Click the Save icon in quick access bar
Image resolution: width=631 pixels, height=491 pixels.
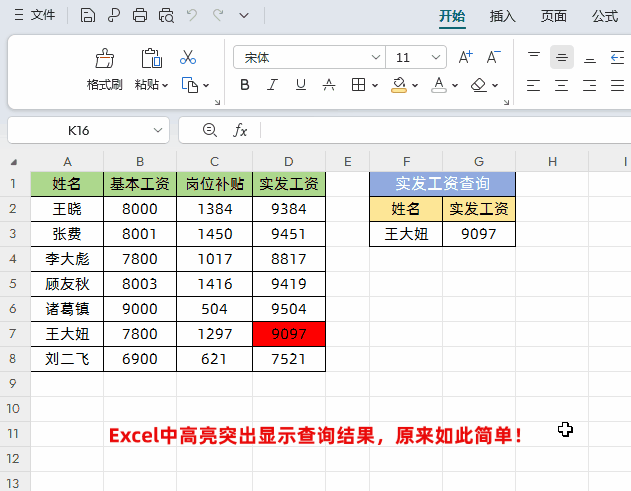pos(88,15)
